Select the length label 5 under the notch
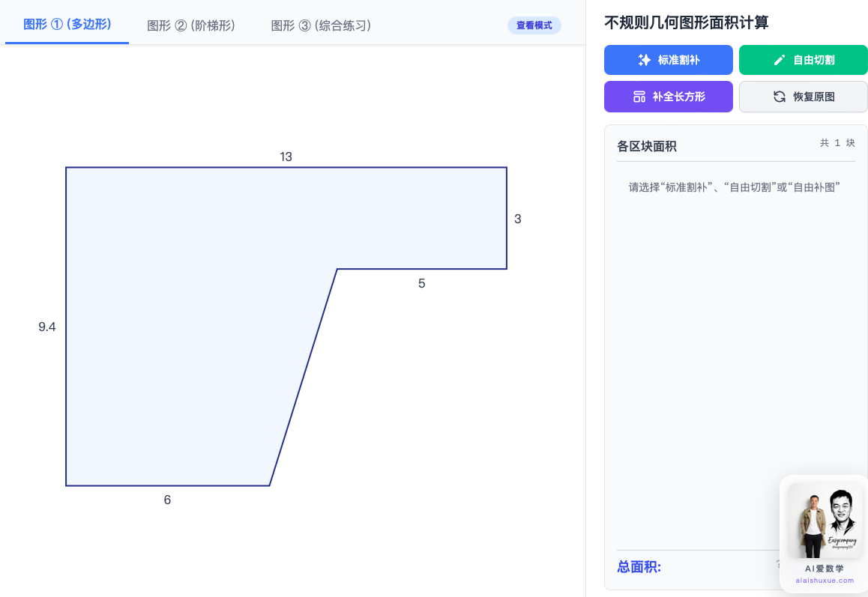The image size is (868, 597). pyautogui.click(x=421, y=283)
